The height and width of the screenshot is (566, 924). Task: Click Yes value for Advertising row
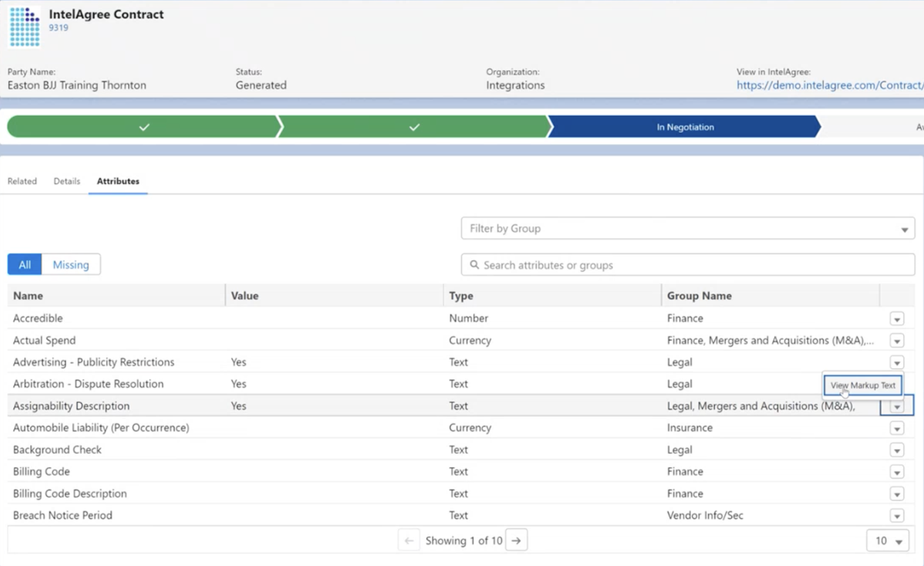click(x=238, y=362)
